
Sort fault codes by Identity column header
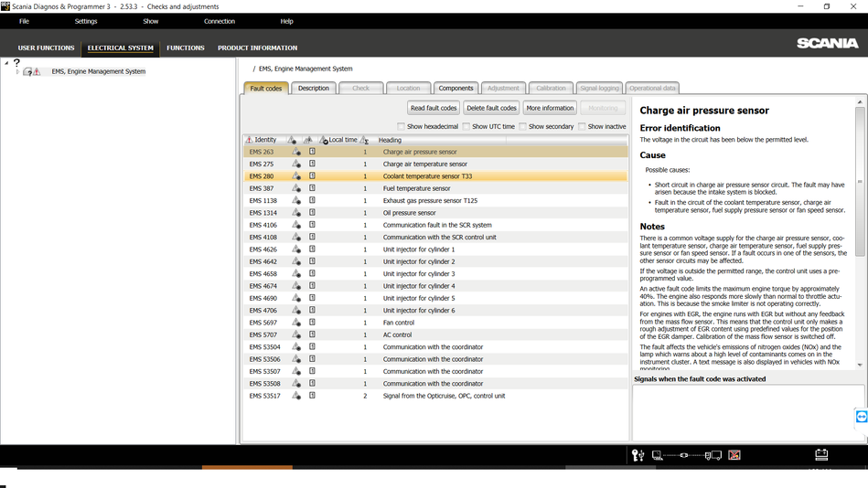tap(265, 140)
